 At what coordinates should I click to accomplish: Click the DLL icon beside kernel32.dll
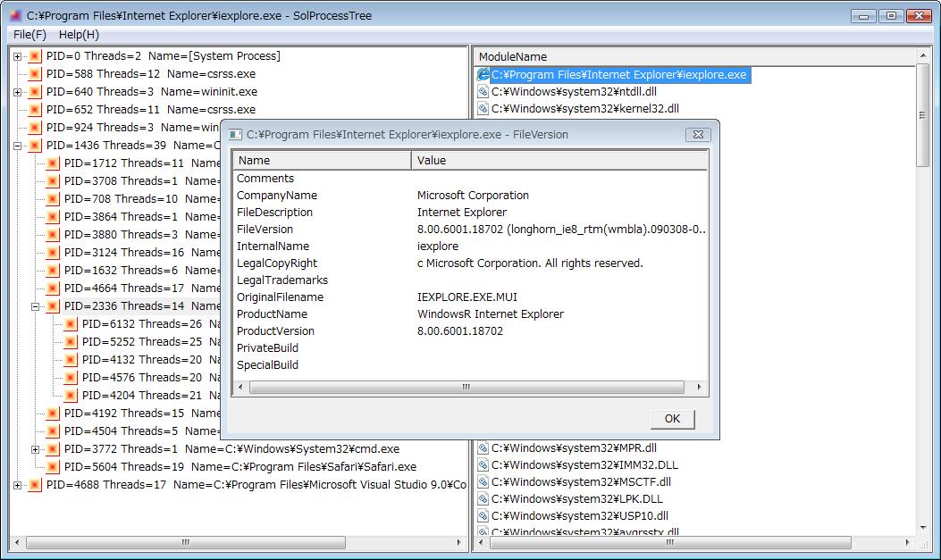(x=483, y=109)
